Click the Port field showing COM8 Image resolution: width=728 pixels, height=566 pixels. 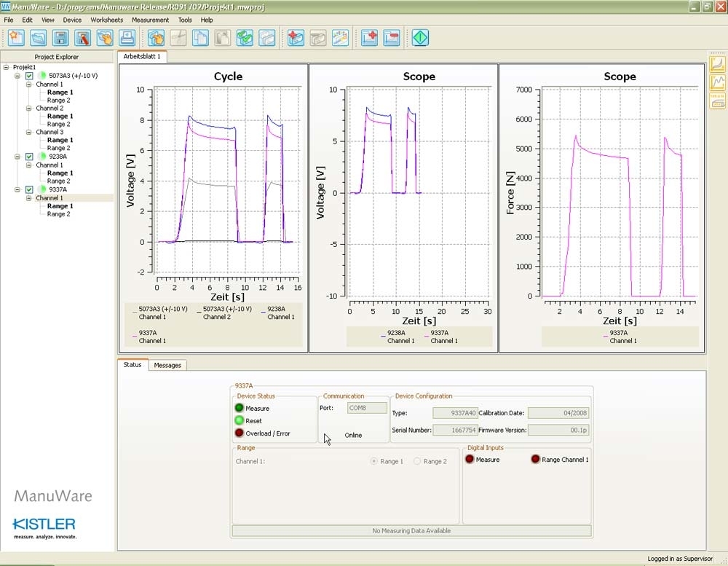point(367,408)
